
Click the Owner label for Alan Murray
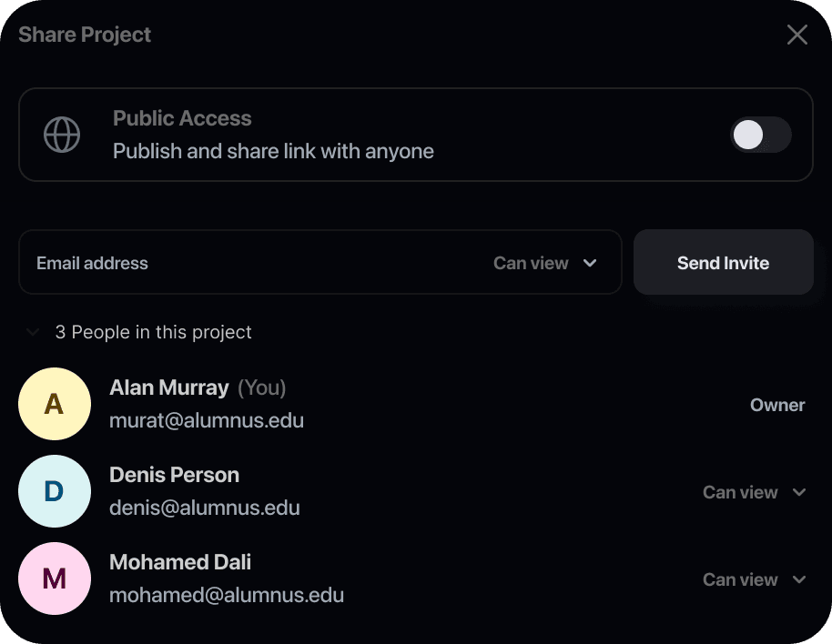point(777,405)
